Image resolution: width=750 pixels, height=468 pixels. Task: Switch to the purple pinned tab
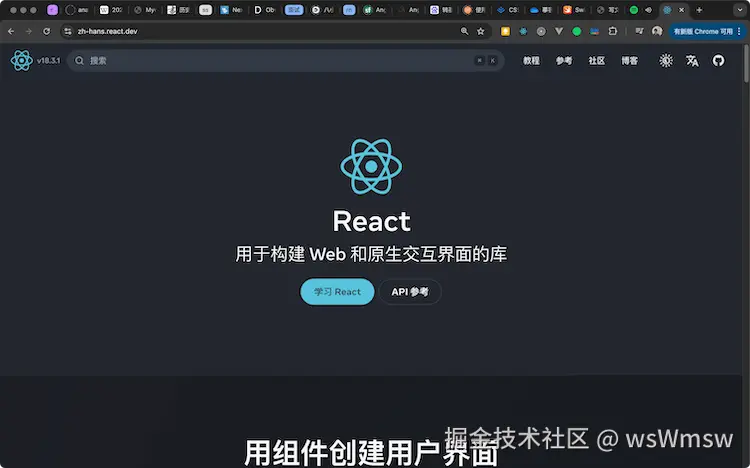53,10
